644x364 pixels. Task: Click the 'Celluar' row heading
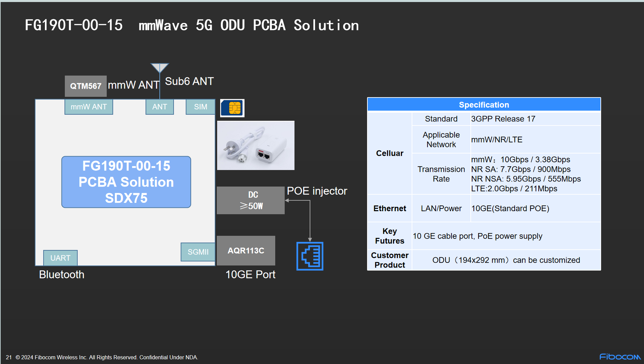click(x=390, y=153)
